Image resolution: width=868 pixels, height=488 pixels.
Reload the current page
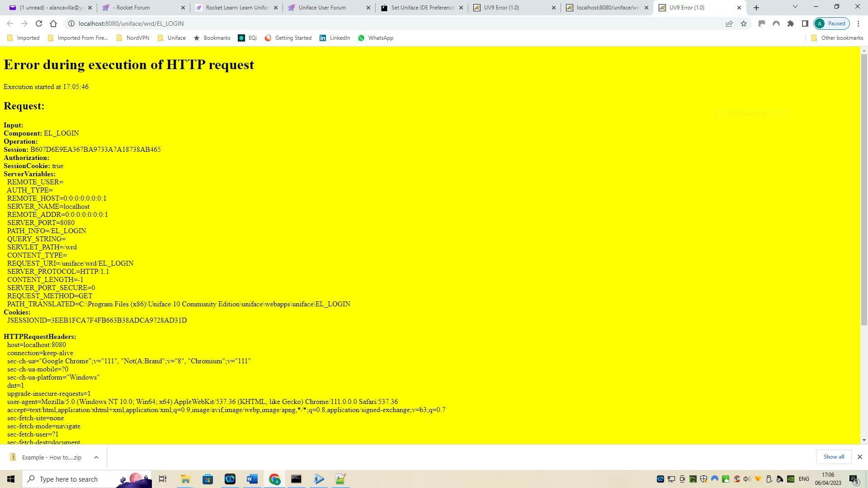point(39,23)
